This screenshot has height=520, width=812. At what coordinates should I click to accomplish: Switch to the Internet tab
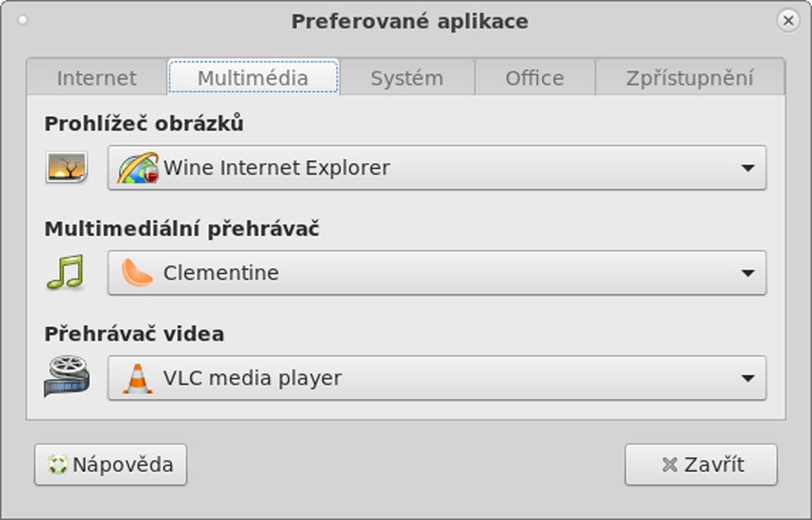click(97, 78)
